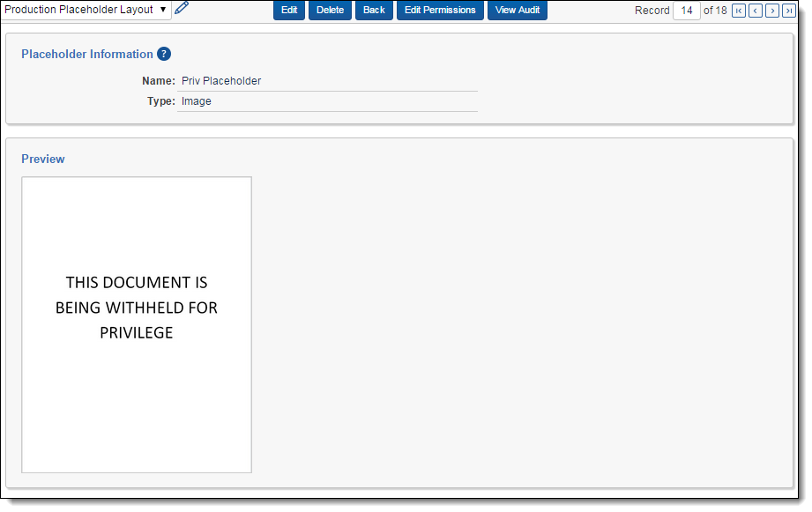The height and width of the screenshot is (512, 812).
Task: Click the layout selector's dropdown arrow
Action: (161, 10)
